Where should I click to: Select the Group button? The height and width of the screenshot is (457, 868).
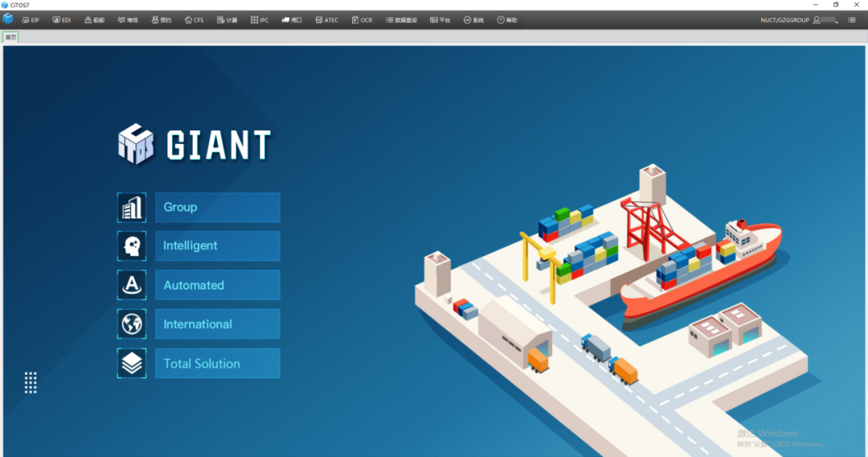pyautogui.click(x=218, y=207)
